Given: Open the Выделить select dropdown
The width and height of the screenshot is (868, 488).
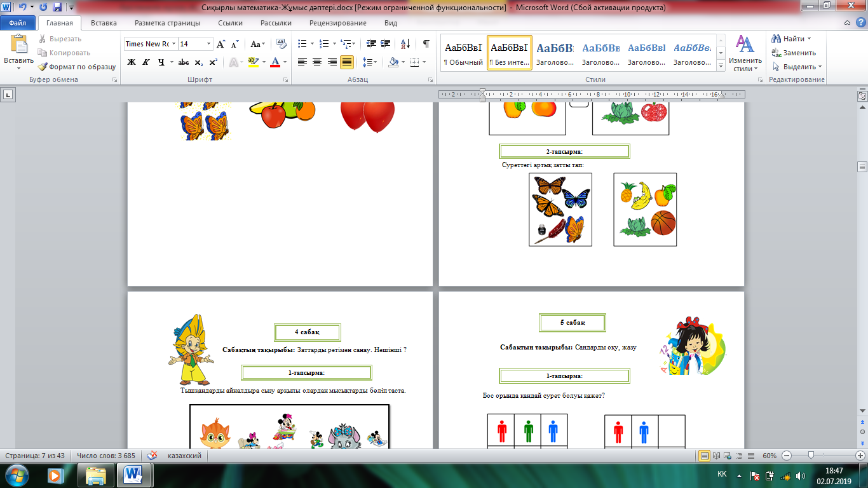Looking at the screenshot, I should point(797,67).
